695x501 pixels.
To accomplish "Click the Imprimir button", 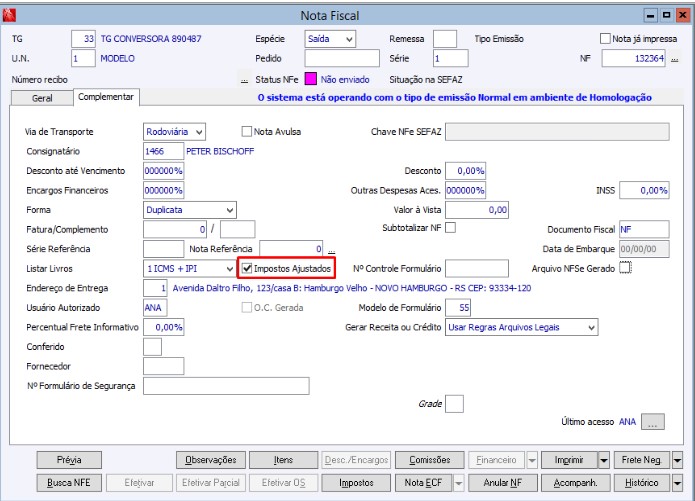I will (x=569, y=460).
